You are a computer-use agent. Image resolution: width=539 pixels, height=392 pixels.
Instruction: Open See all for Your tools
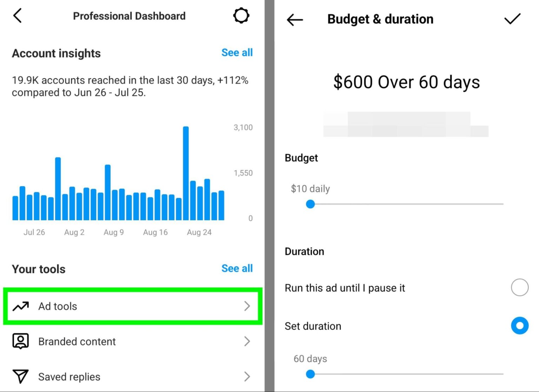[237, 268]
